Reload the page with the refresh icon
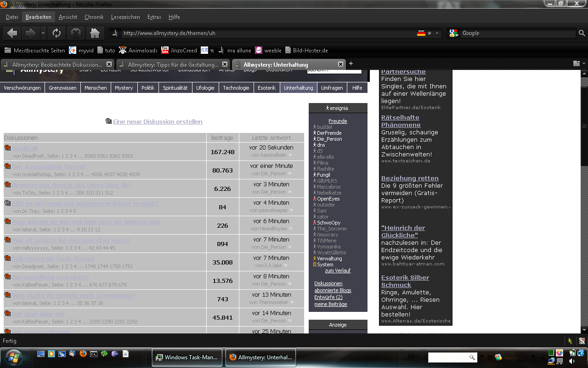 click(x=57, y=33)
